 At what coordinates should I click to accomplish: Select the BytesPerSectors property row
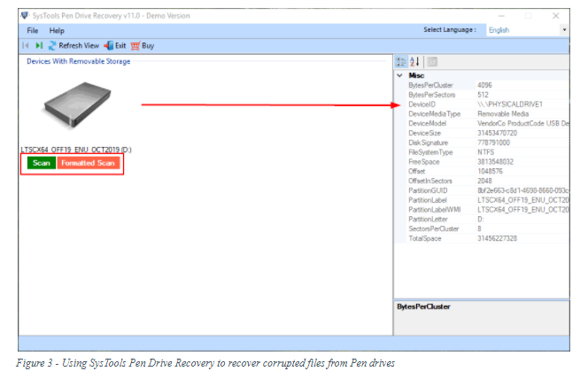(x=488, y=95)
